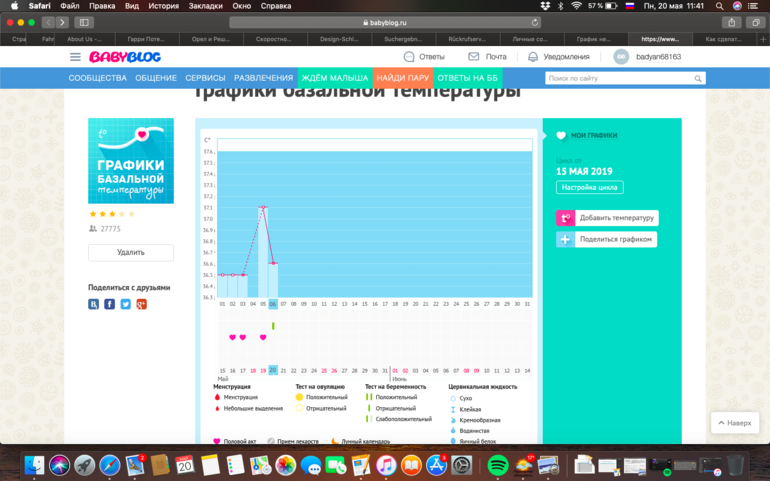Open Настройка цикла settings
Image resolution: width=770 pixels, height=481 pixels.
[x=589, y=187]
